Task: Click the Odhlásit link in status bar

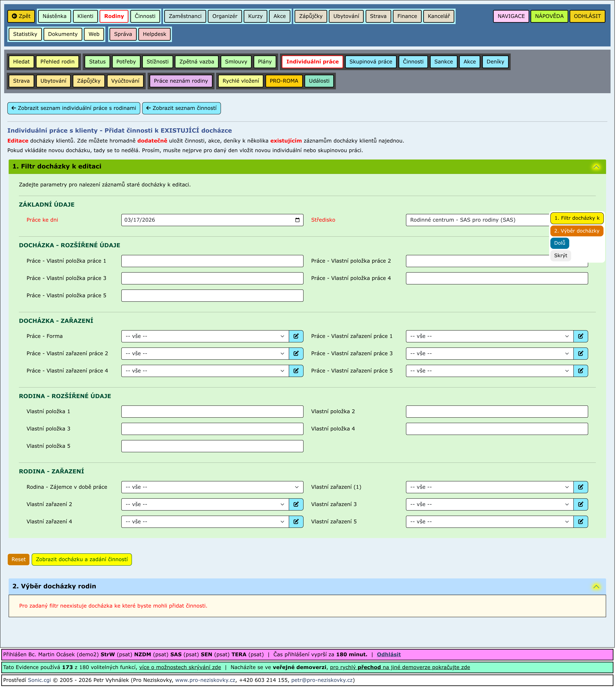Action: click(x=389, y=655)
